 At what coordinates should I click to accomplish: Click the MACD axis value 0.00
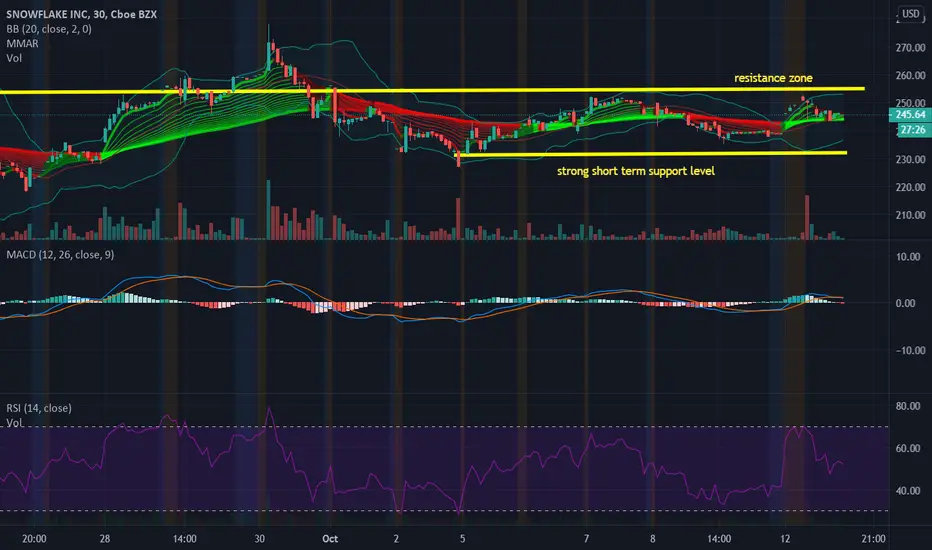905,303
